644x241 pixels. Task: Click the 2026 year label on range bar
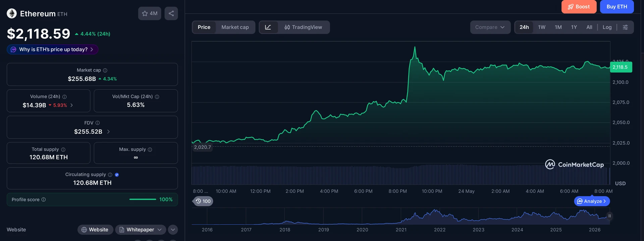tap(595, 230)
